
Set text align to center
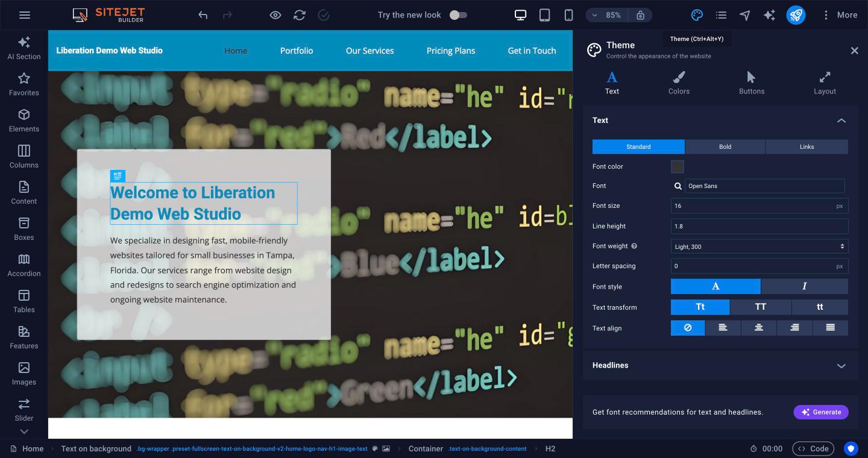[x=759, y=328]
